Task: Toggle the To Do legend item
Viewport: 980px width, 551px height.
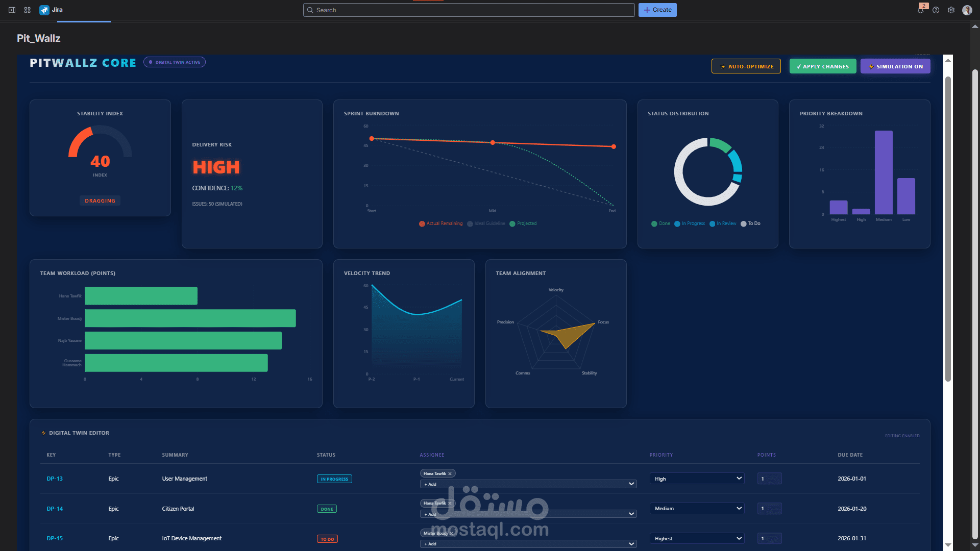Action: coord(750,223)
